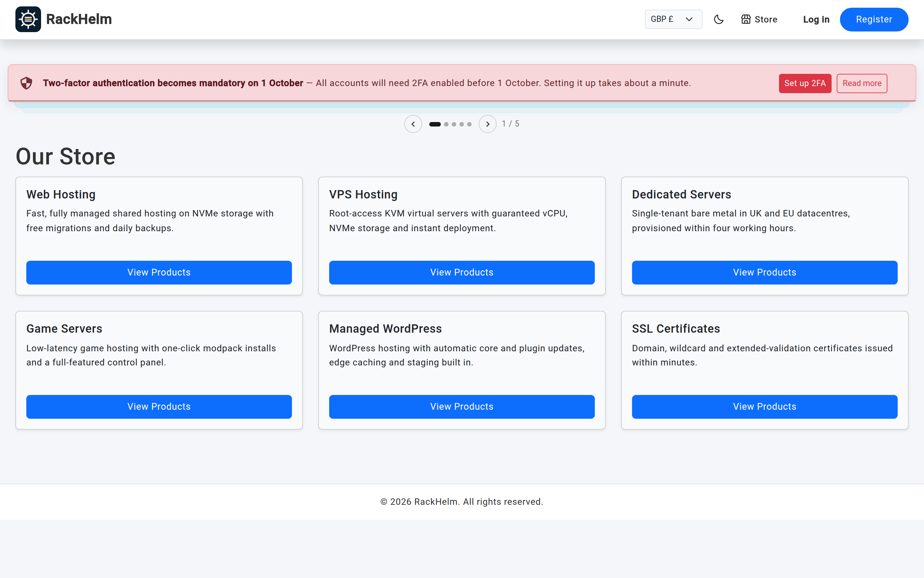Click the VPS Hosting card title
Viewport: 924px width, 578px height.
coord(363,195)
